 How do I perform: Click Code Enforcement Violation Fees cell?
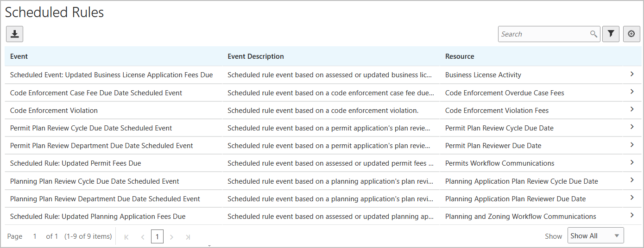point(497,111)
